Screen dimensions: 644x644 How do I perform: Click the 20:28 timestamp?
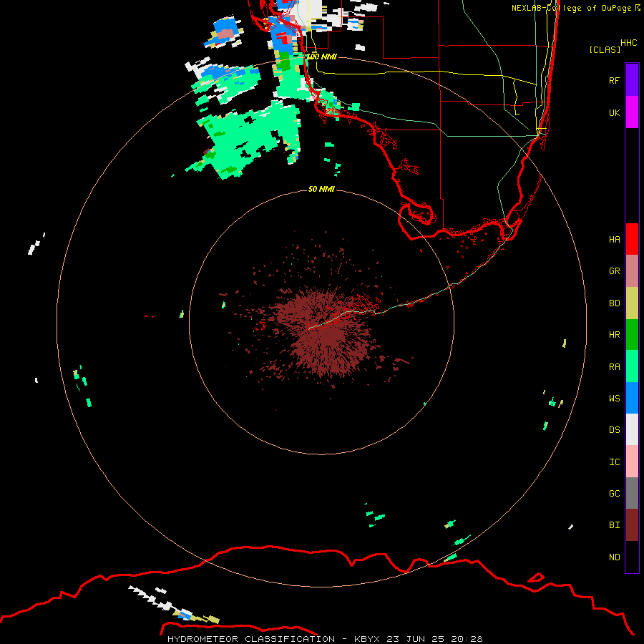(467, 639)
